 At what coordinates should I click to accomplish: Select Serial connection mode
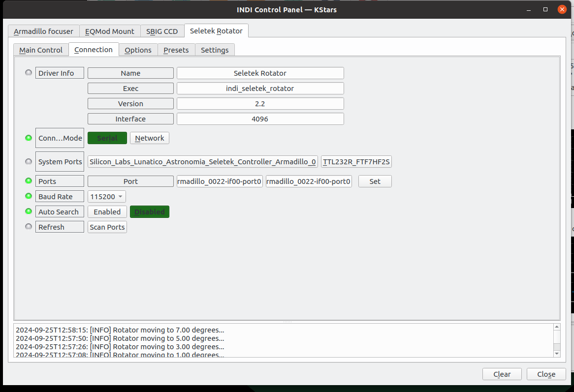(x=107, y=138)
